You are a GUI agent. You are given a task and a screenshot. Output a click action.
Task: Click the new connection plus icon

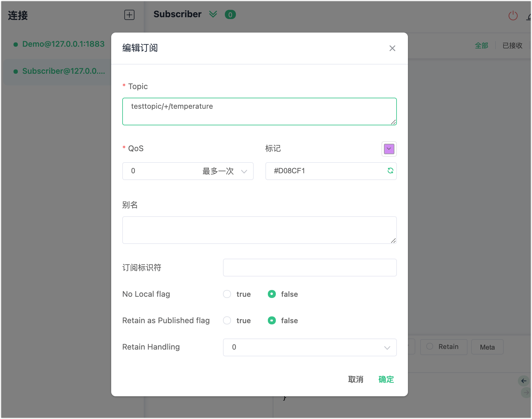coord(129,15)
